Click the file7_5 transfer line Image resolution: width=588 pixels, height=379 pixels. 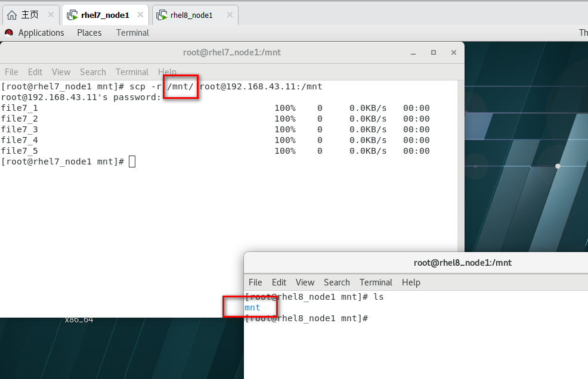point(215,151)
